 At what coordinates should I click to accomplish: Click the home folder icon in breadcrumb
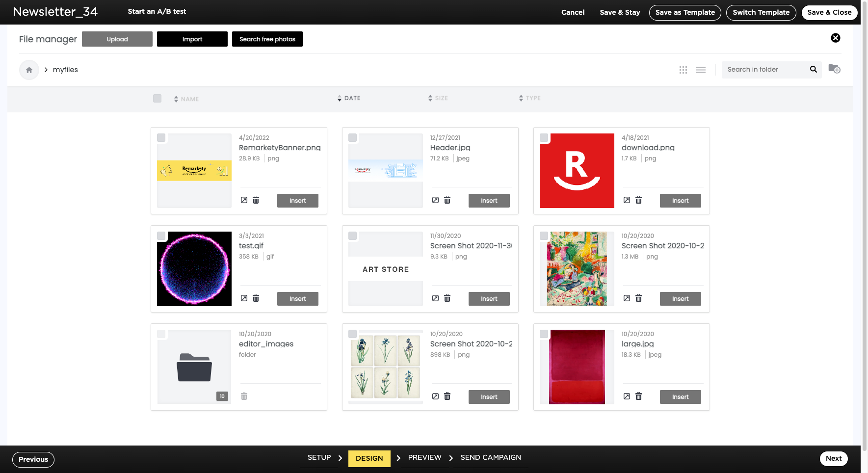pyautogui.click(x=29, y=70)
